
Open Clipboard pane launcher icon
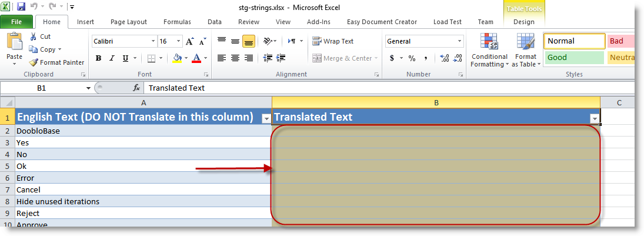84,74
